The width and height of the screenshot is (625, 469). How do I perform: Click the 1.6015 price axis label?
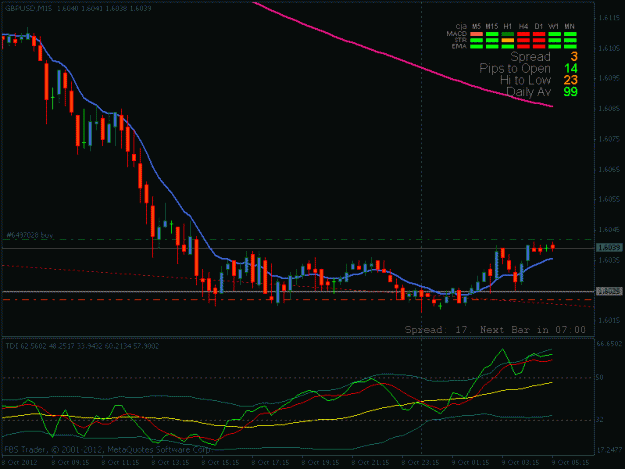coord(609,320)
